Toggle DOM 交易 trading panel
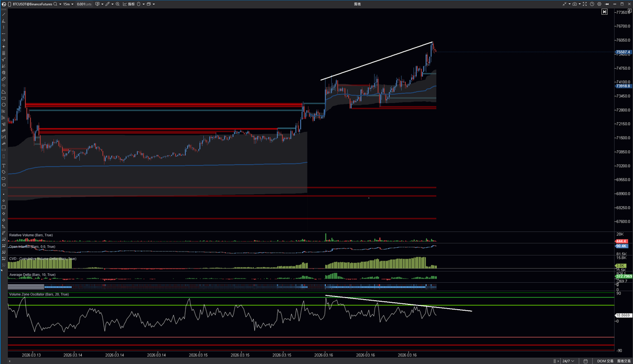633x364 pixels. pos(605,361)
